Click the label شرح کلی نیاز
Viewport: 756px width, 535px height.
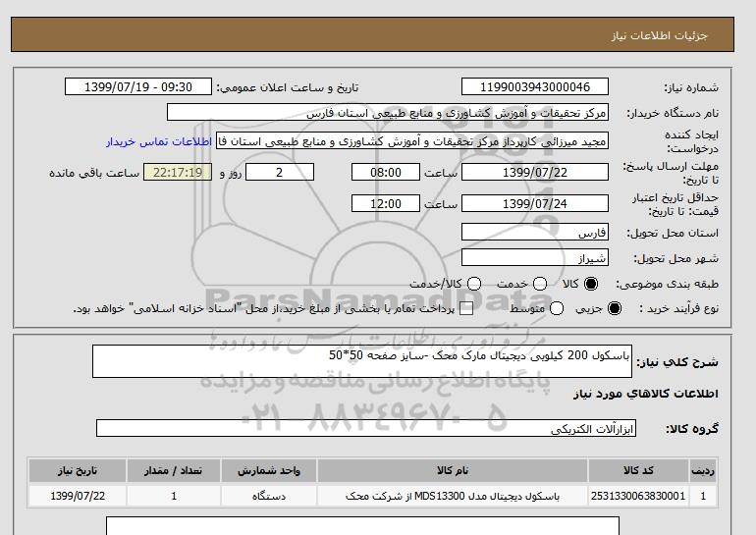point(677,362)
